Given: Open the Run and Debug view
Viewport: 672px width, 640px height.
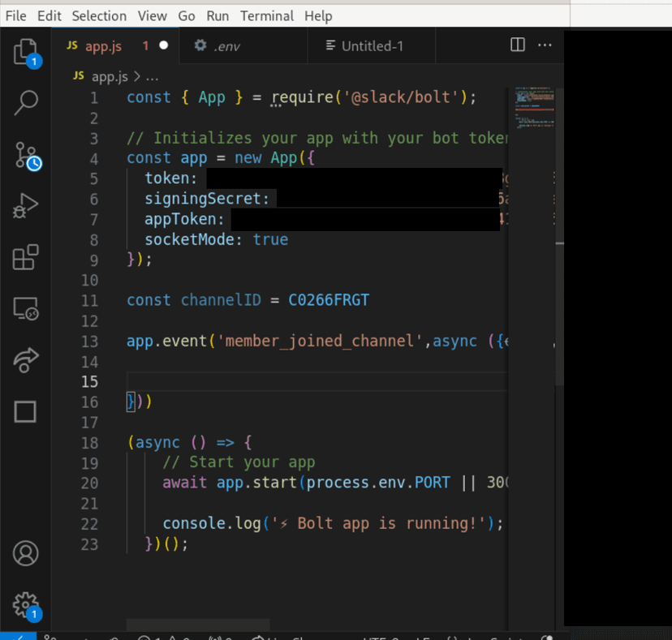Looking at the screenshot, I should (25, 206).
